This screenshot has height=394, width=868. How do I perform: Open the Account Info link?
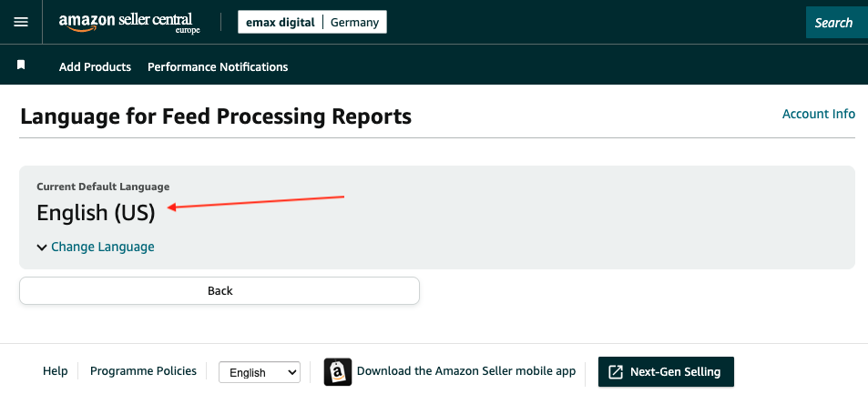coord(819,114)
